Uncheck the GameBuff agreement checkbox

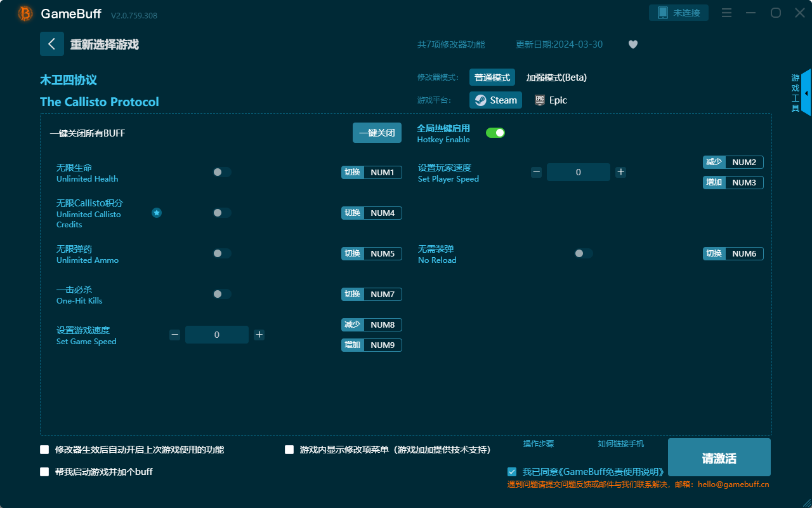point(512,472)
